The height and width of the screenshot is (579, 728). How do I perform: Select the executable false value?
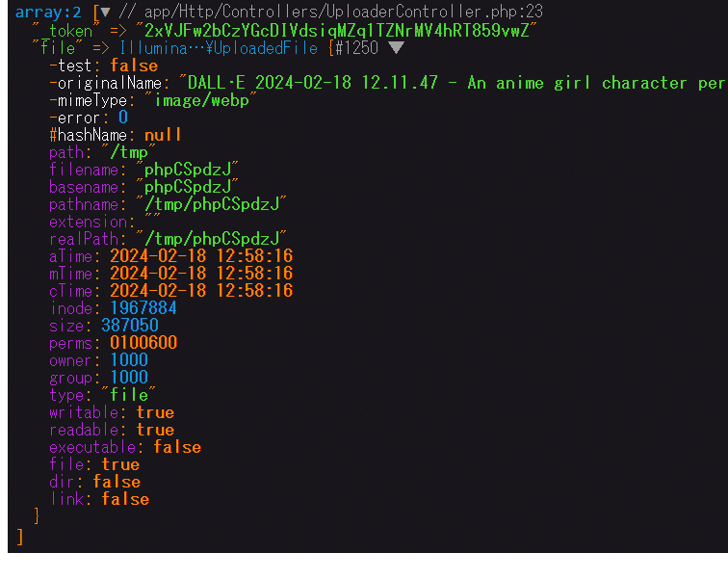click(x=177, y=447)
